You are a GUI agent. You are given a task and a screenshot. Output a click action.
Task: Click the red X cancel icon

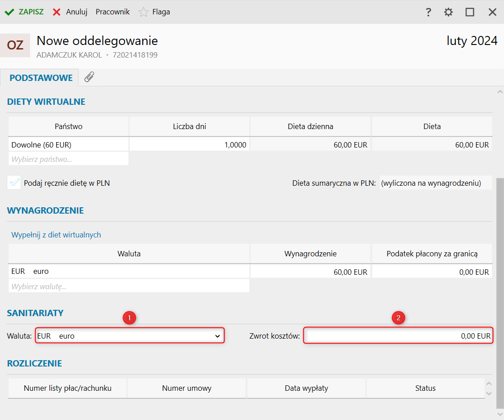point(57,12)
